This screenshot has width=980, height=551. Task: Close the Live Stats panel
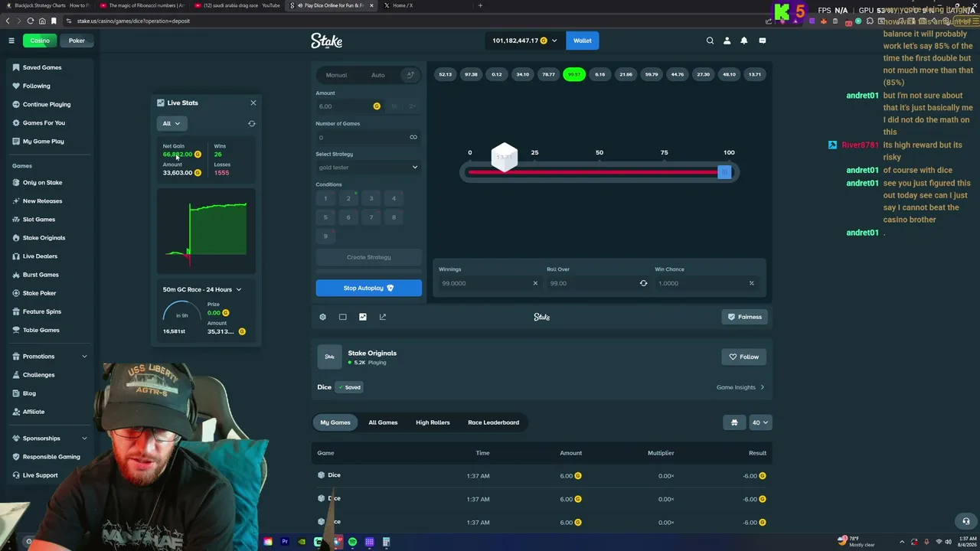[253, 103]
